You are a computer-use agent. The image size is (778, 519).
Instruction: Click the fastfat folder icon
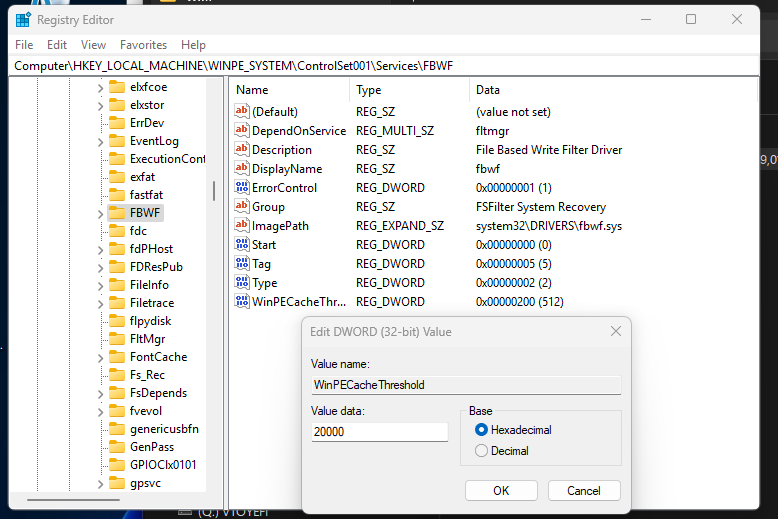117,195
